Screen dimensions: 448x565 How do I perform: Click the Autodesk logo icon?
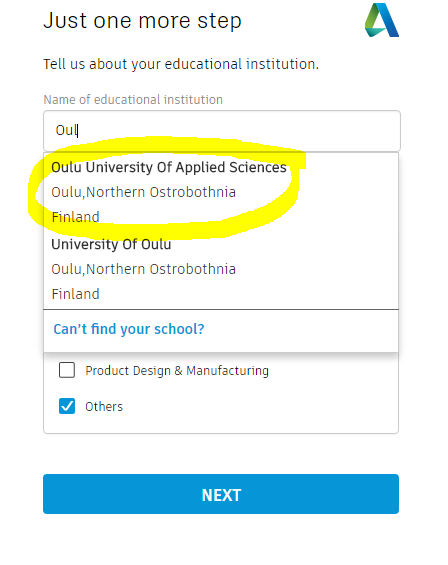[x=382, y=20]
